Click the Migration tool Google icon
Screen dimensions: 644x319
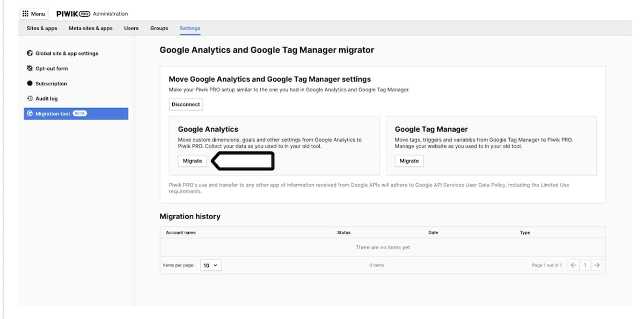click(30, 114)
